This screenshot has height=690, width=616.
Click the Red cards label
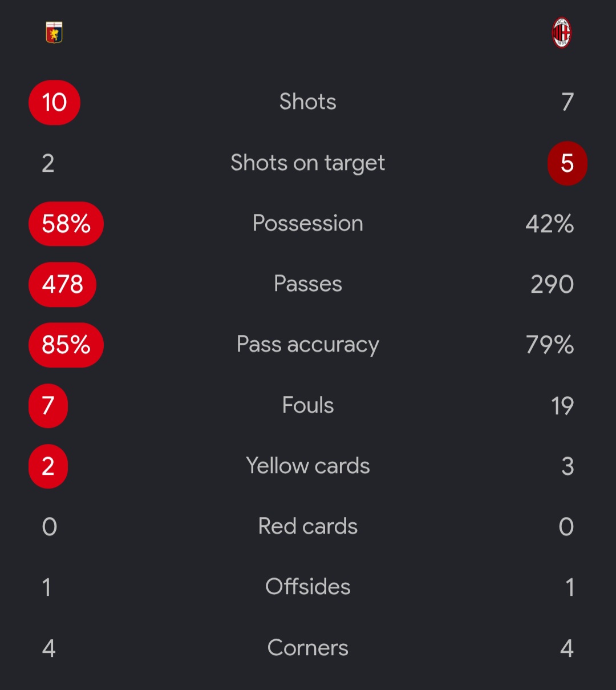tap(308, 526)
